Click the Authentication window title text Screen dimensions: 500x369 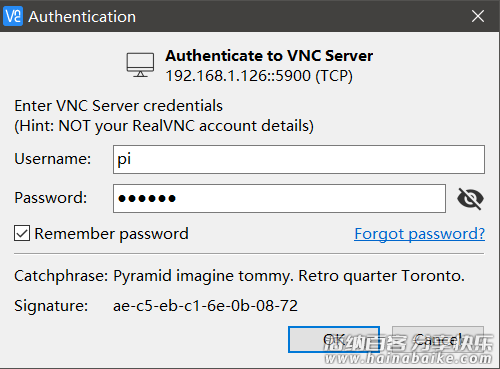(82, 17)
